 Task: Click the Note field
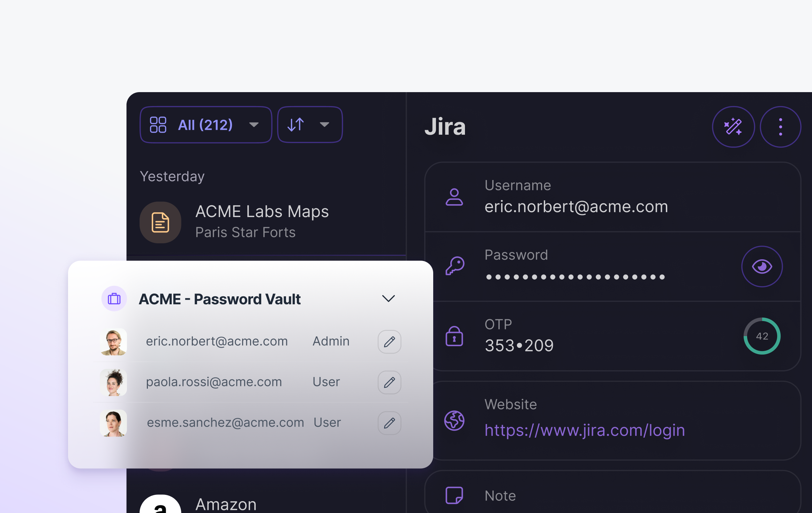[x=500, y=496]
